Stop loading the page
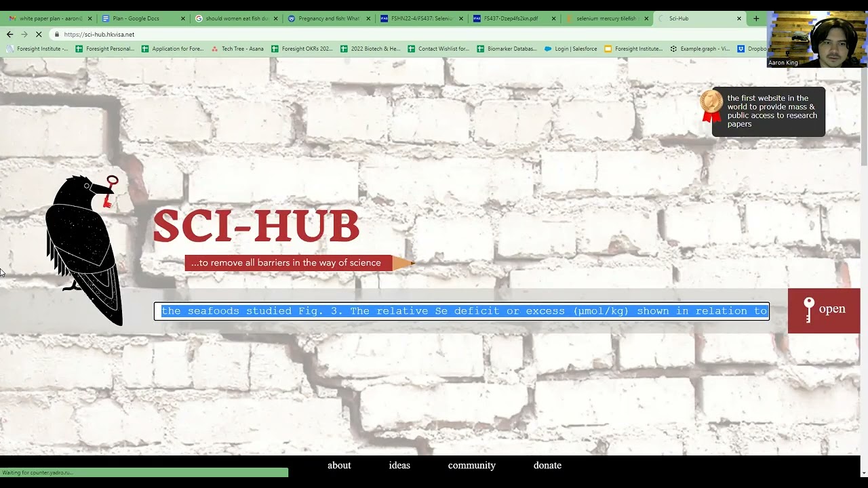 39,34
